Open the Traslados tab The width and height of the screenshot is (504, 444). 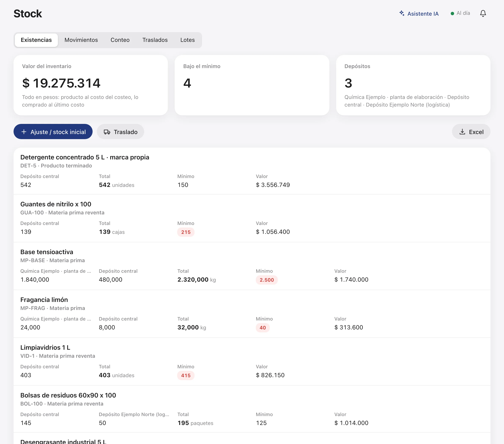pos(155,40)
